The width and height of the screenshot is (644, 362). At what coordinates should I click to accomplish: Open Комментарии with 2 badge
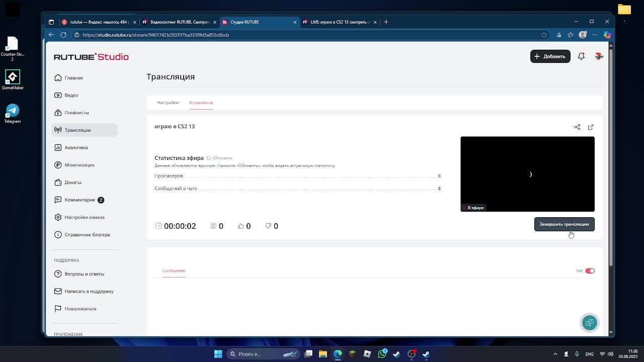coord(79,200)
